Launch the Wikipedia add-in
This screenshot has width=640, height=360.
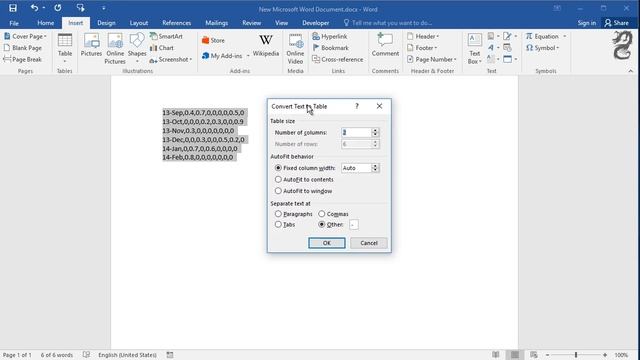[266, 45]
